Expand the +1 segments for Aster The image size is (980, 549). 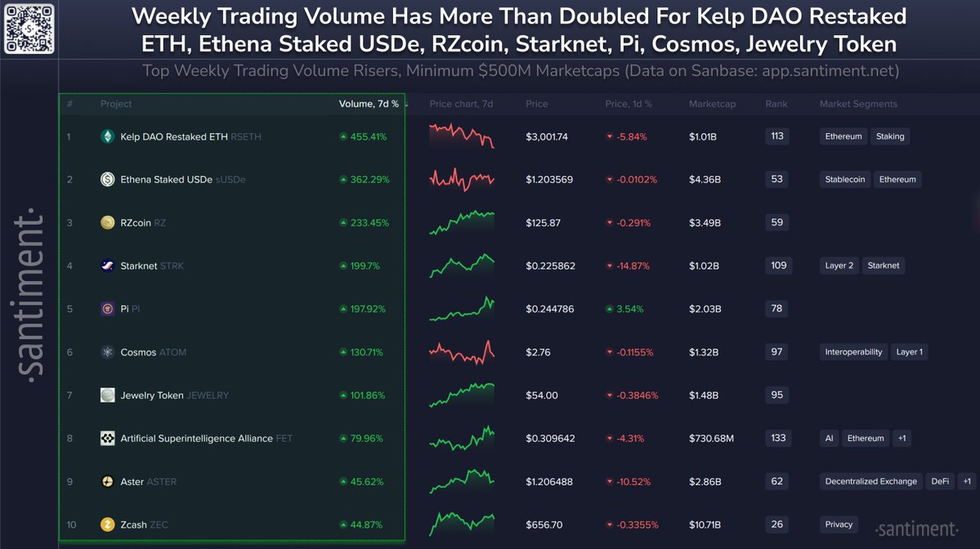(x=967, y=482)
